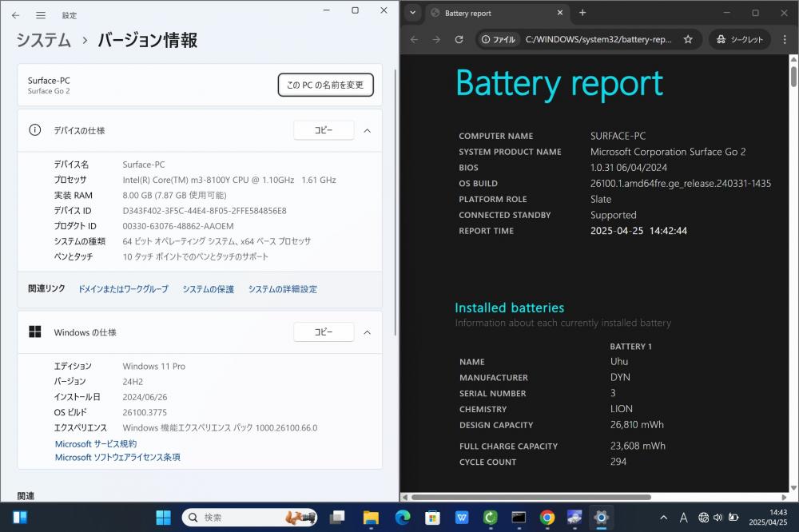799x532 pixels.
Task: Launch Microsoft Edge from the taskbar
Action: pos(403,518)
